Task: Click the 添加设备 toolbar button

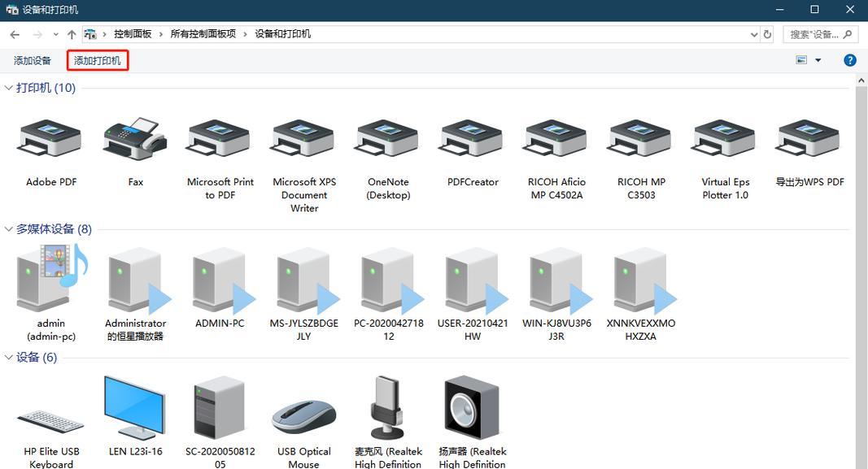Action: pos(32,60)
